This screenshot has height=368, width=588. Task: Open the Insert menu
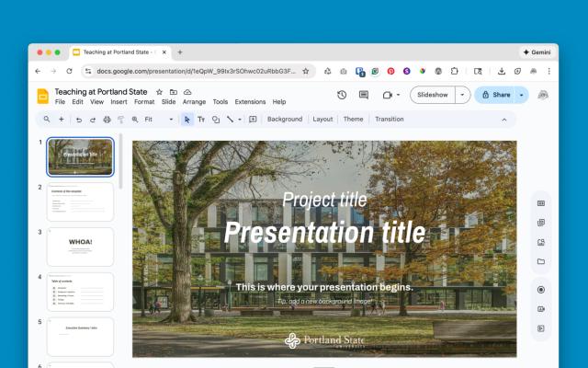[119, 102]
